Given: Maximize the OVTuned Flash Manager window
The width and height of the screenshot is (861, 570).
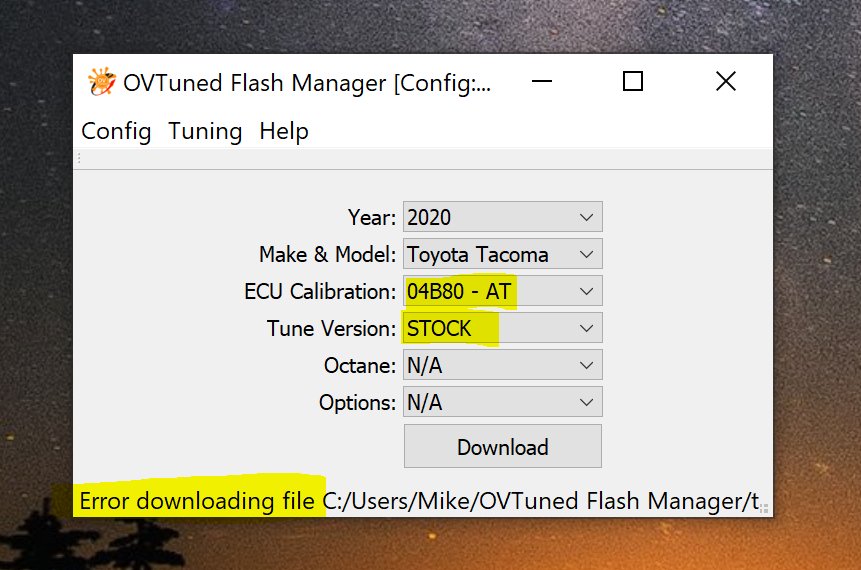Looking at the screenshot, I should pos(633,82).
